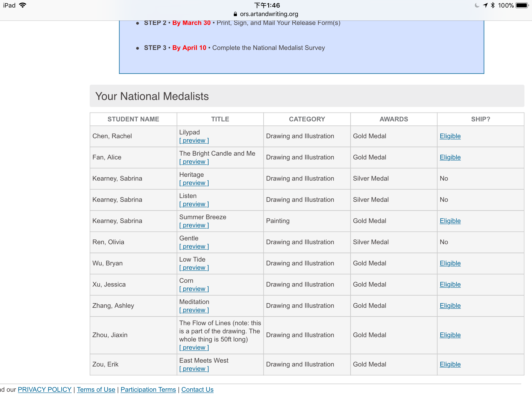Open preview link for East Meets West
The image size is (532, 399).
(x=194, y=369)
